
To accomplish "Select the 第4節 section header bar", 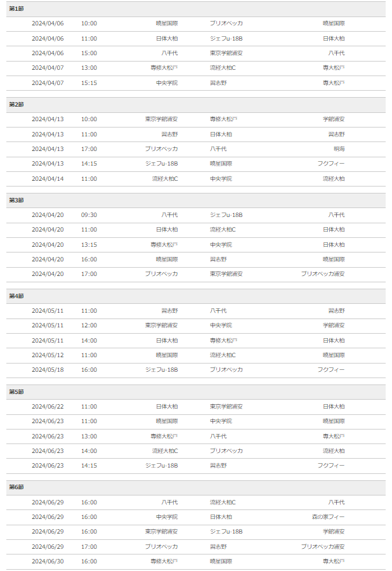I will 196,296.
